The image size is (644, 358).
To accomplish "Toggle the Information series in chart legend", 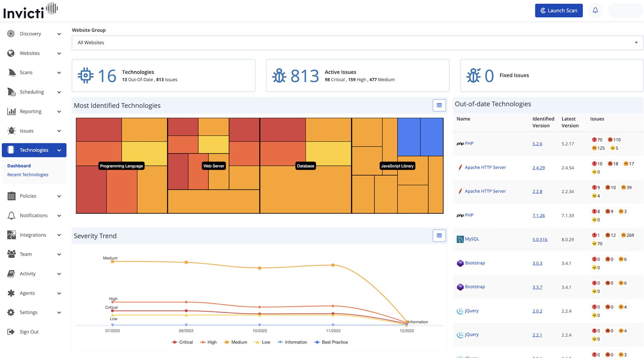I will 292,342.
